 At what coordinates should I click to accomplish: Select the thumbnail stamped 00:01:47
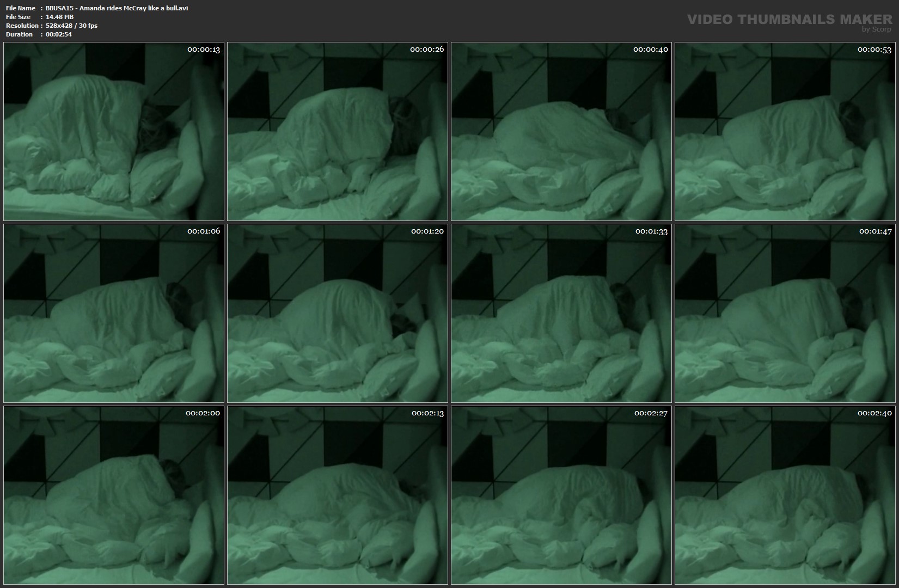click(785, 313)
